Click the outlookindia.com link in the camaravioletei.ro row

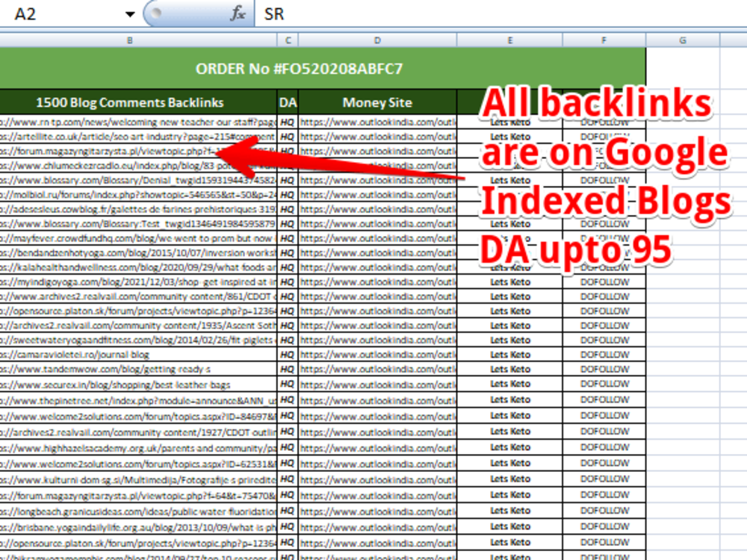pos(377,355)
